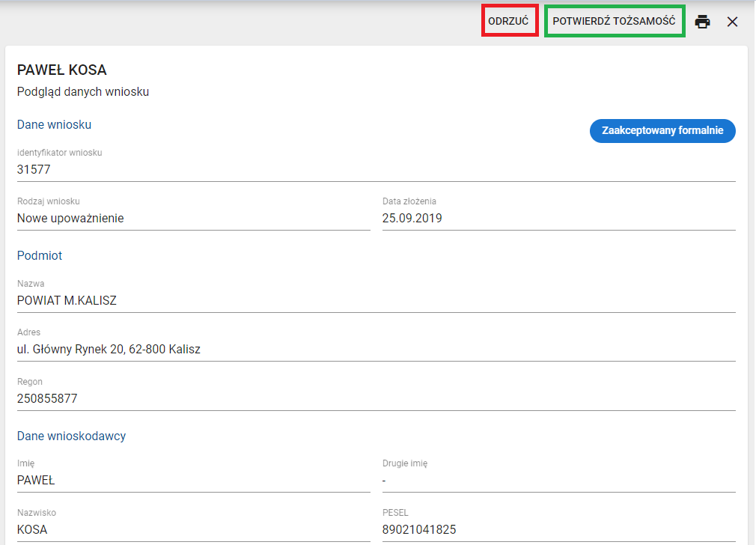Click the PAWEŁ KOSA heading
Viewport: 756px width, 545px height.
62,70
